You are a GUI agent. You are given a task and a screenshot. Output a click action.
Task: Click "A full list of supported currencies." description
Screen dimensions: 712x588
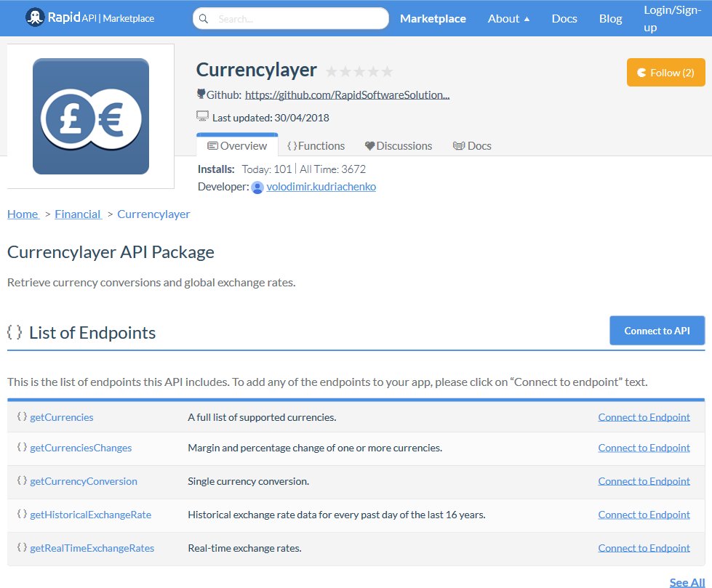(262, 417)
